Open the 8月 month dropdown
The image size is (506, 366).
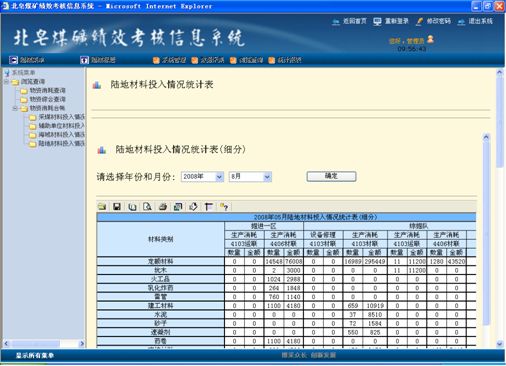[267, 177]
